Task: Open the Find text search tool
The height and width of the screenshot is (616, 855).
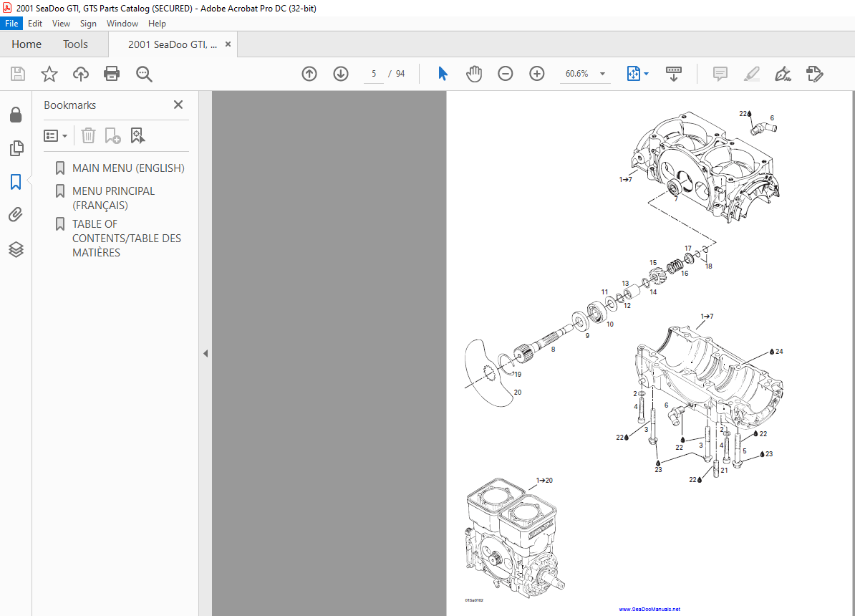Action: [x=144, y=74]
